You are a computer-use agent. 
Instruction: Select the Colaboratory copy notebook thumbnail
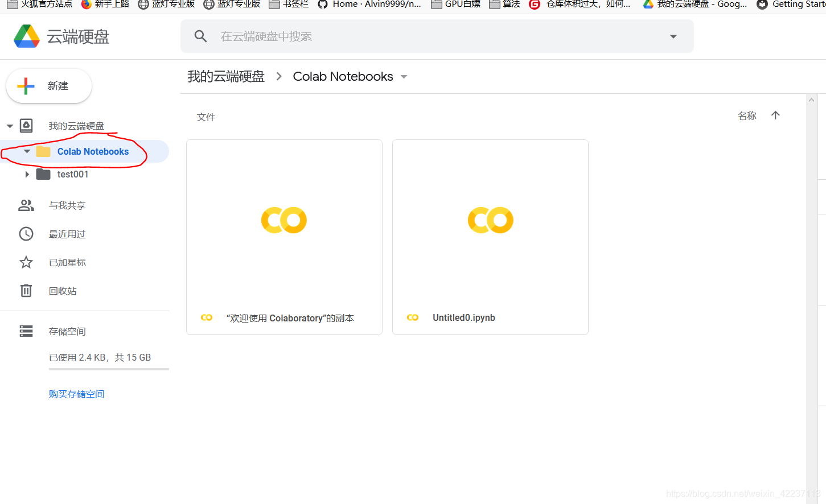tap(284, 221)
